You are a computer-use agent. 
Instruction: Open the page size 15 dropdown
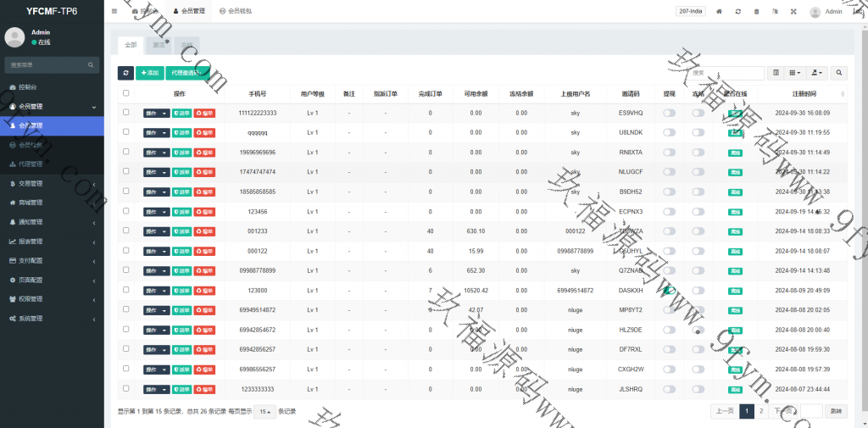pos(264,411)
